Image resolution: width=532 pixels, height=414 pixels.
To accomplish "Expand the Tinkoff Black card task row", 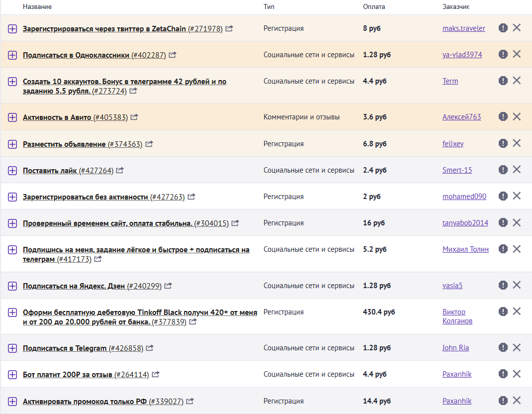I will click(12, 312).
